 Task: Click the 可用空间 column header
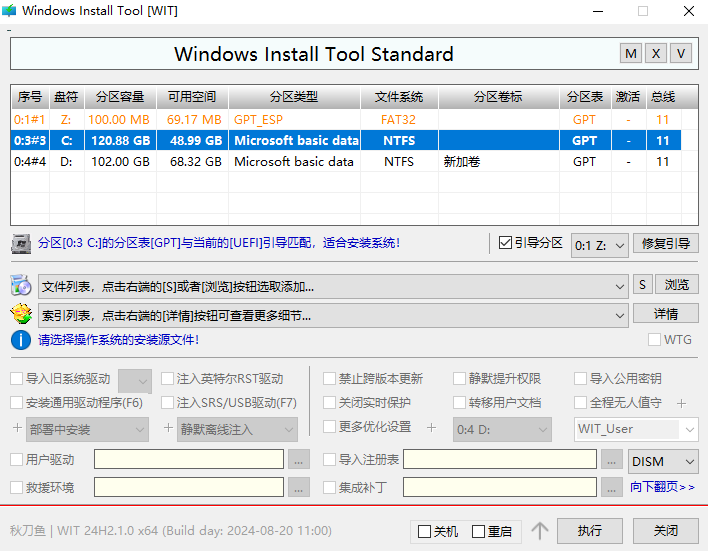(x=192, y=97)
